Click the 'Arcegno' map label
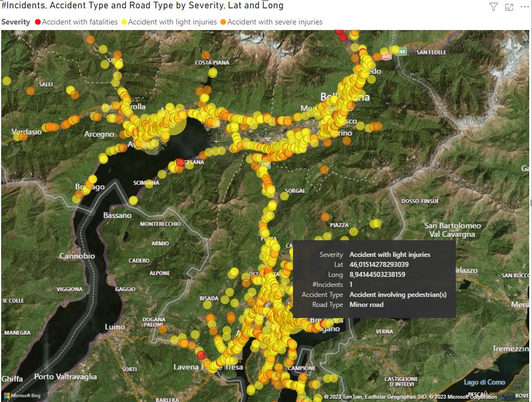Screen dimensions: 532x402 (x=99, y=135)
